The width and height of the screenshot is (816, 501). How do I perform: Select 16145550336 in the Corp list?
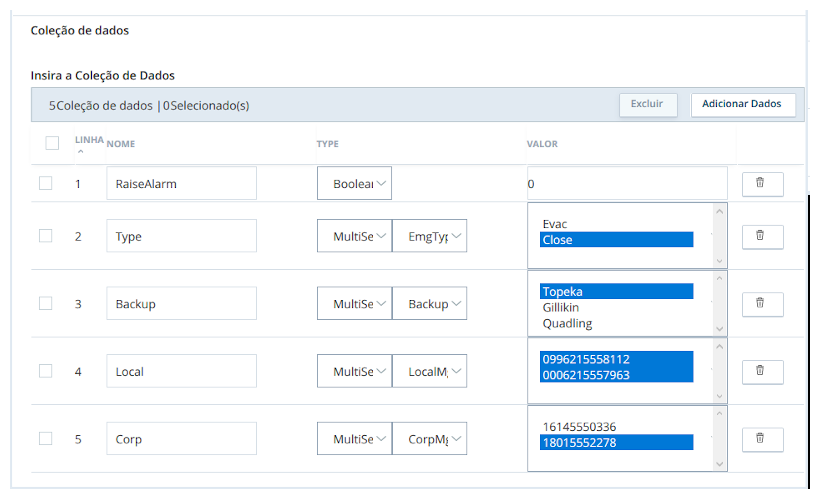click(x=617, y=427)
